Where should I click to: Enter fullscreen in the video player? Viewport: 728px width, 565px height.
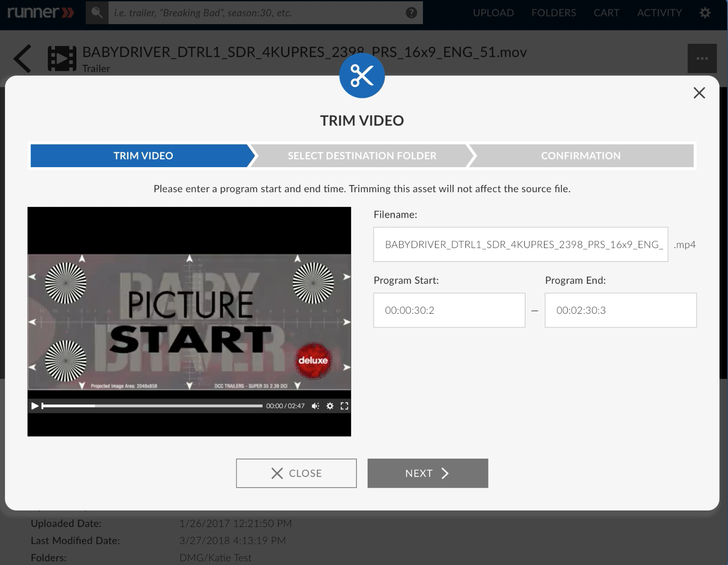pyautogui.click(x=344, y=406)
